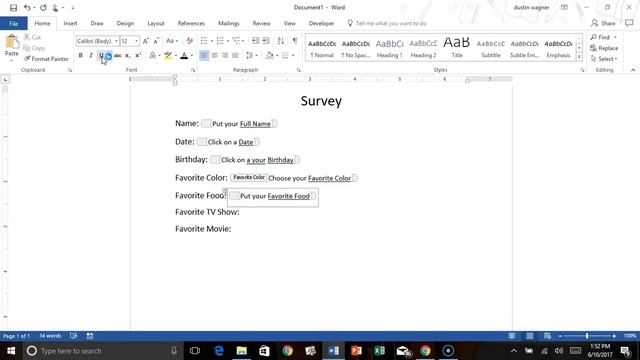Click the Favorite Color content control tag
The image size is (640, 360).
[249, 178]
